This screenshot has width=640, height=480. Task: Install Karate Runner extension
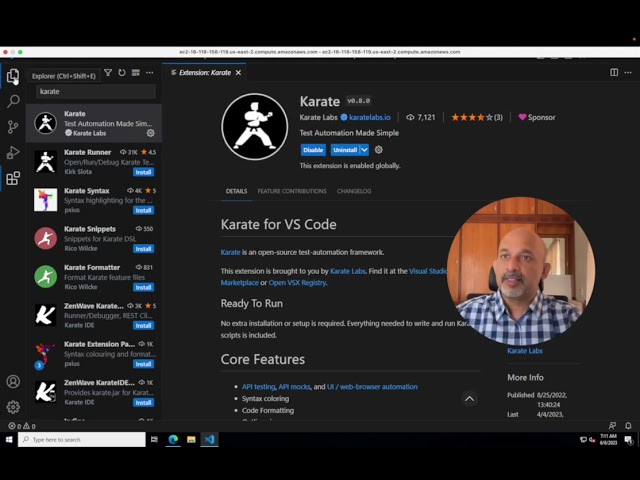(x=143, y=172)
